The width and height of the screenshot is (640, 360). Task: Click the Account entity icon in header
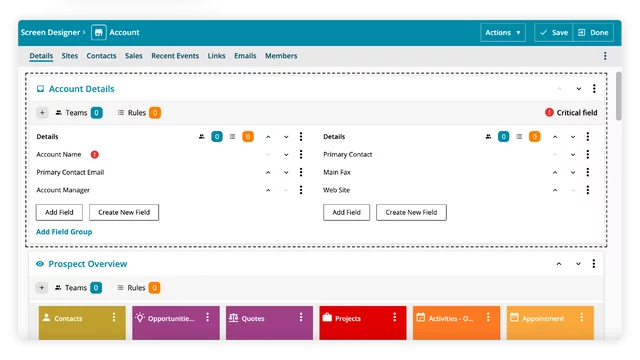tap(98, 32)
